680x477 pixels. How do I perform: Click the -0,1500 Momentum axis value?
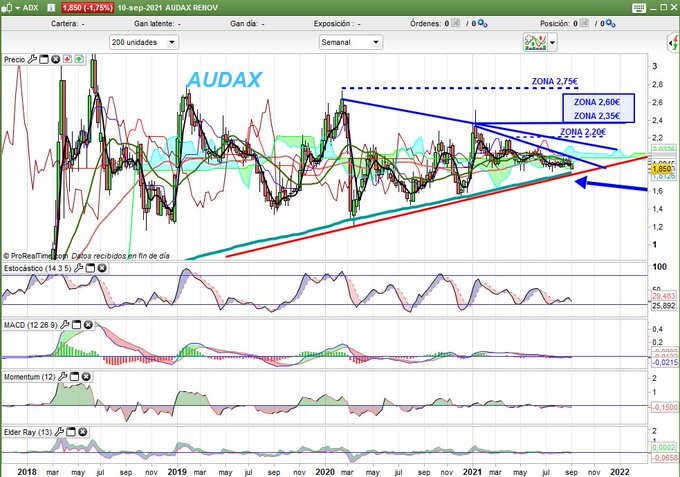click(664, 407)
